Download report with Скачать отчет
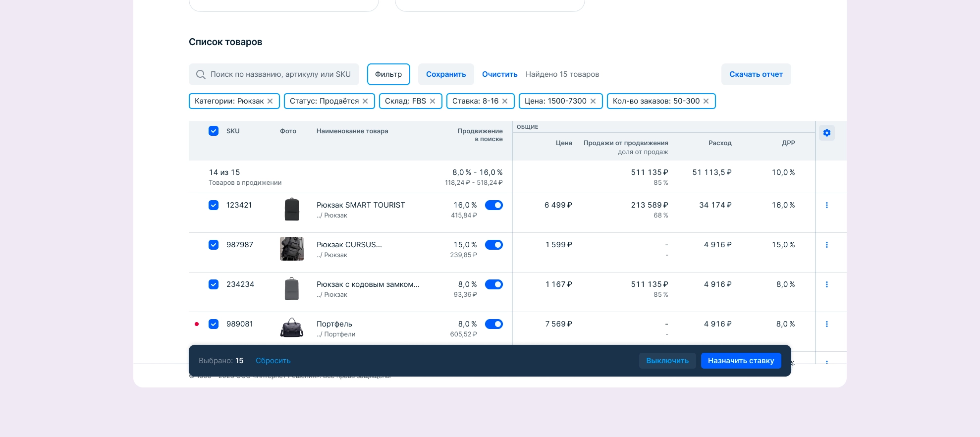 (756, 74)
